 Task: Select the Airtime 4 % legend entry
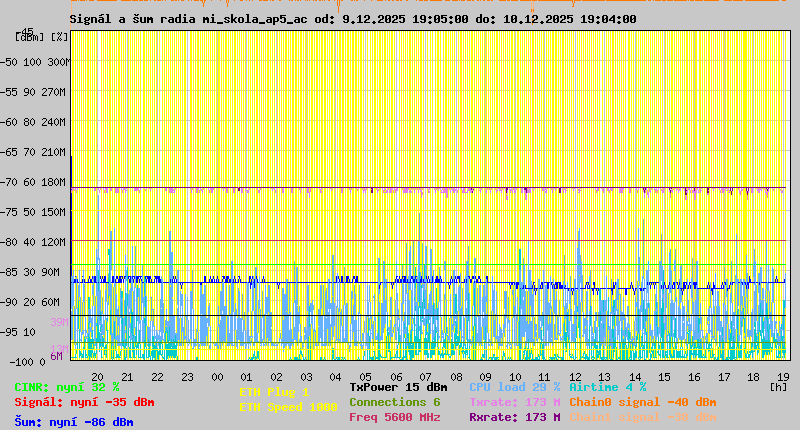[607, 387]
